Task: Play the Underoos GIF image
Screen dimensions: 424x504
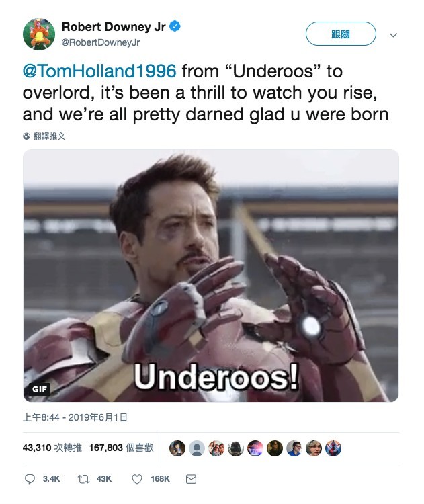Action: [x=211, y=276]
